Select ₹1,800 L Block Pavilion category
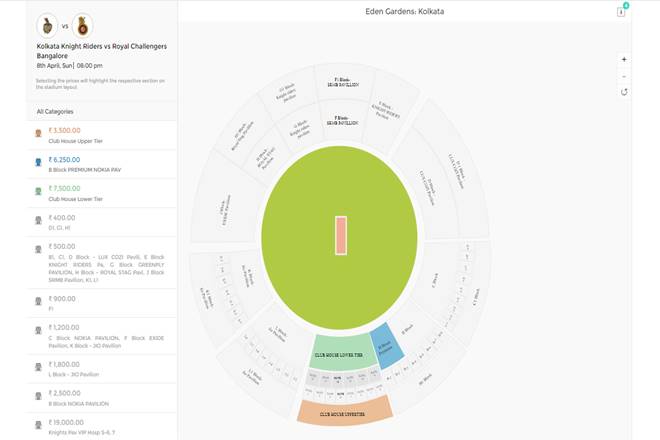The image size is (660, 440). click(x=102, y=369)
